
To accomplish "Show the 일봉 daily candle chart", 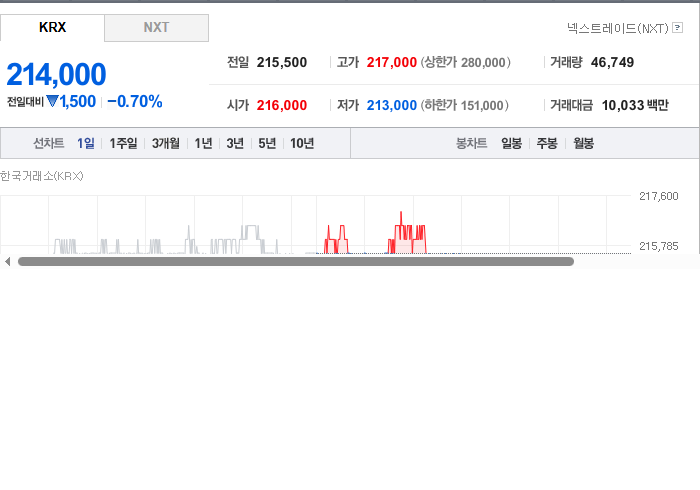I will coord(512,143).
